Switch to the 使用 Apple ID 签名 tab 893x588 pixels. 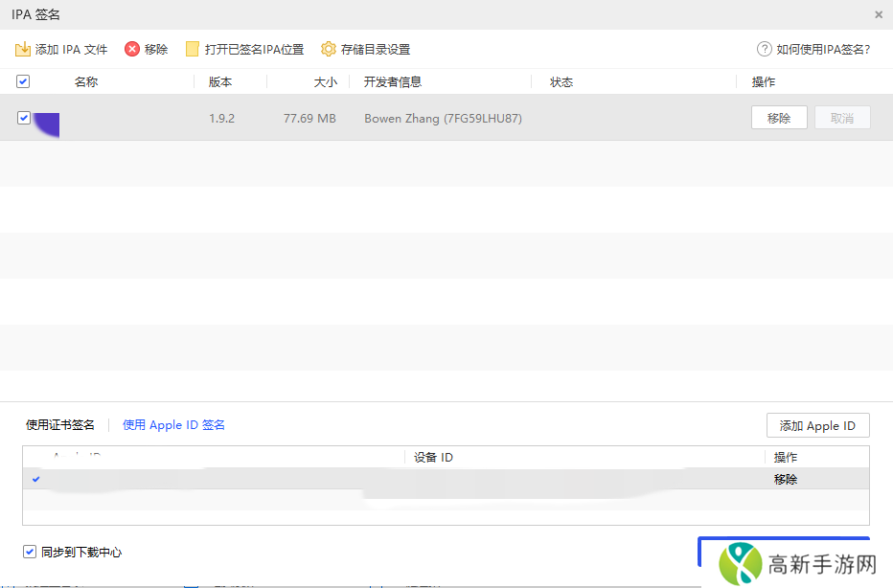pyautogui.click(x=172, y=424)
